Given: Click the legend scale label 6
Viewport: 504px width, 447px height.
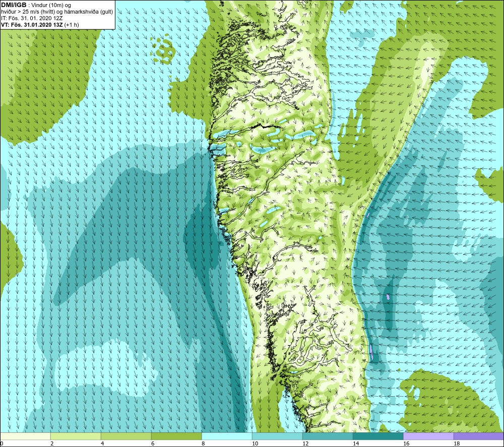Looking at the screenshot, I should tap(153, 443).
